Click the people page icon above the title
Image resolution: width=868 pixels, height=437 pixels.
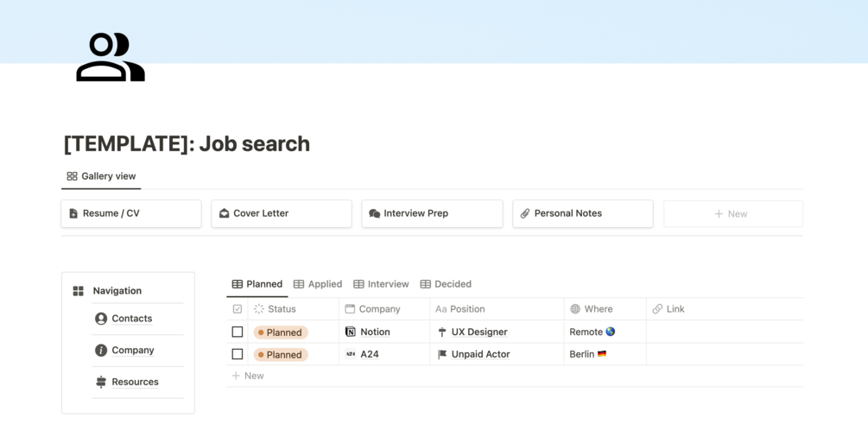[x=111, y=57]
